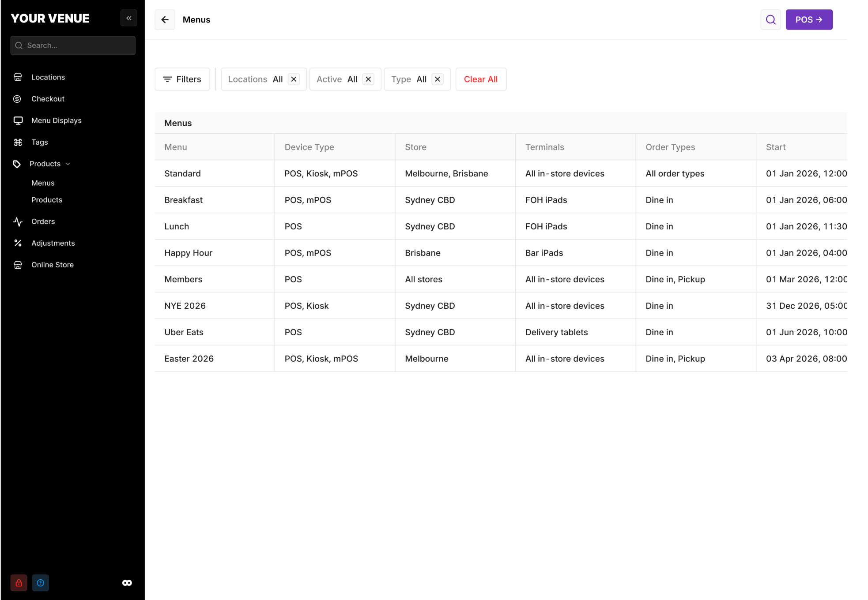Viewport: 868px width, 600px height.
Task: Click the back arrow next to Menus
Action: pyautogui.click(x=165, y=19)
